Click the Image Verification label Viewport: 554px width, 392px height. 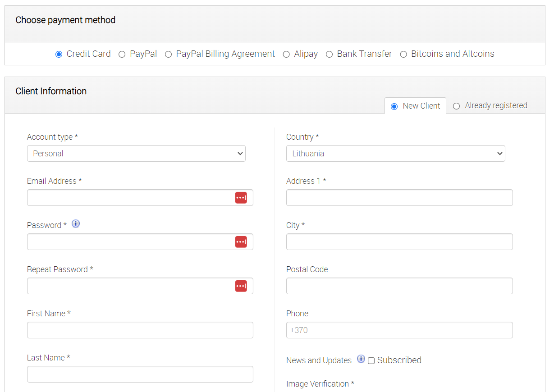[320, 384]
